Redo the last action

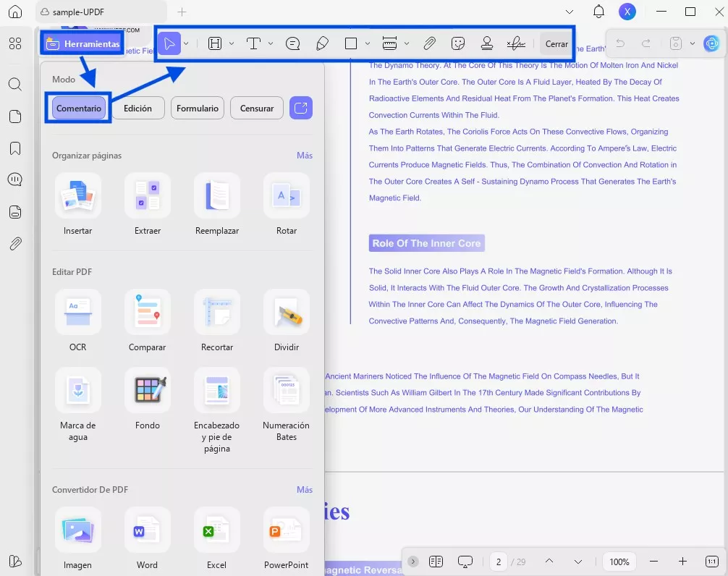click(x=646, y=43)
